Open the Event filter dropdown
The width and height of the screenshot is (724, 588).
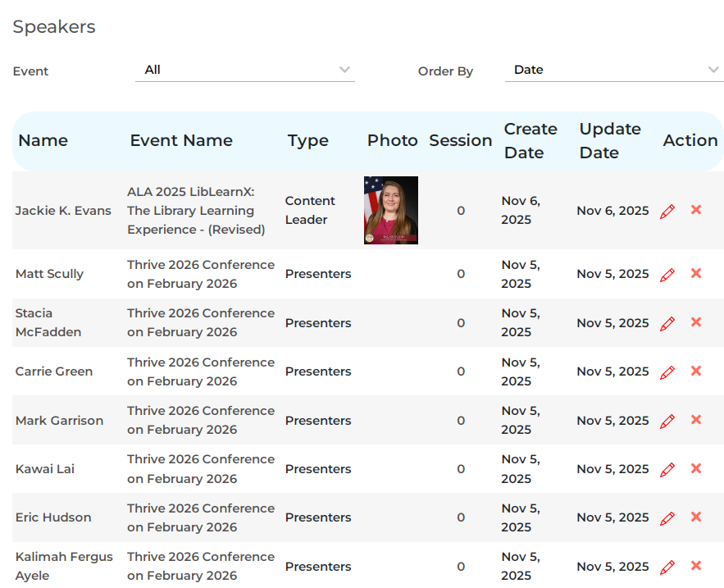(244, 71)
